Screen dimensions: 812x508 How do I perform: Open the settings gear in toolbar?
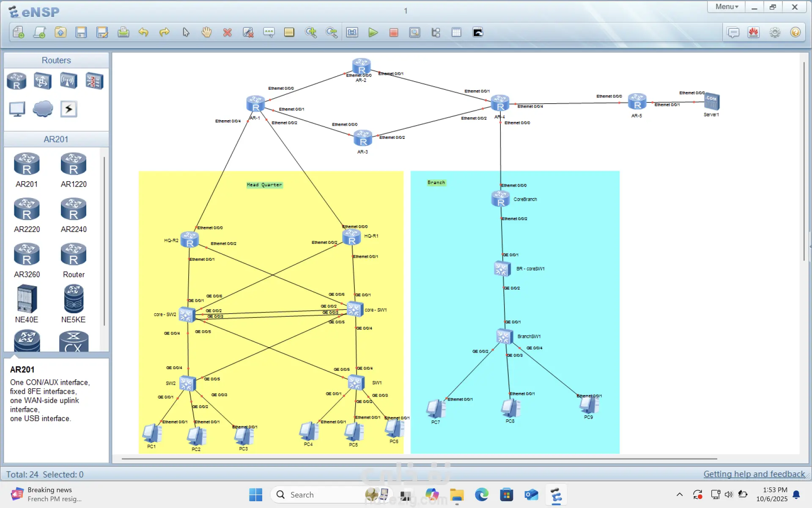(x=774, y=33)
